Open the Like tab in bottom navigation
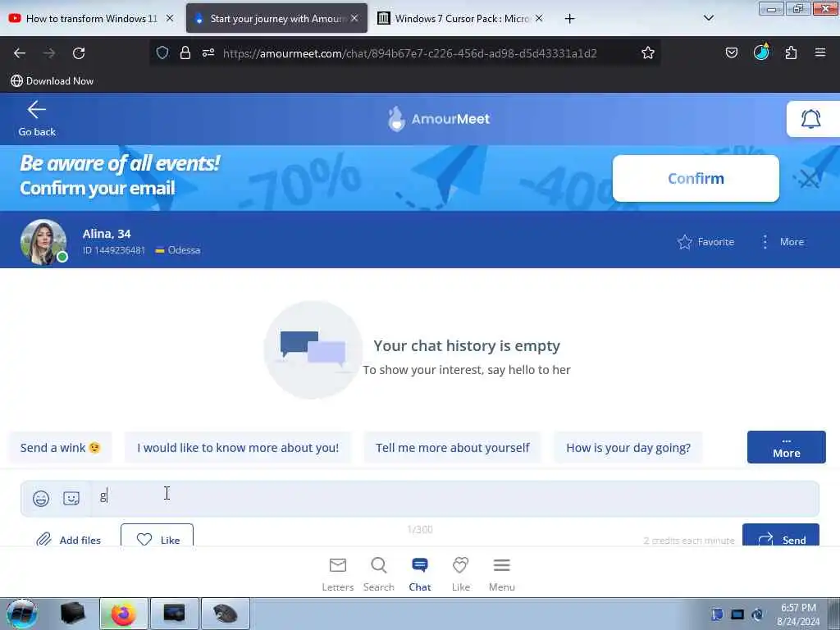Viewport: 840px width, 630px height. [460, 574]
